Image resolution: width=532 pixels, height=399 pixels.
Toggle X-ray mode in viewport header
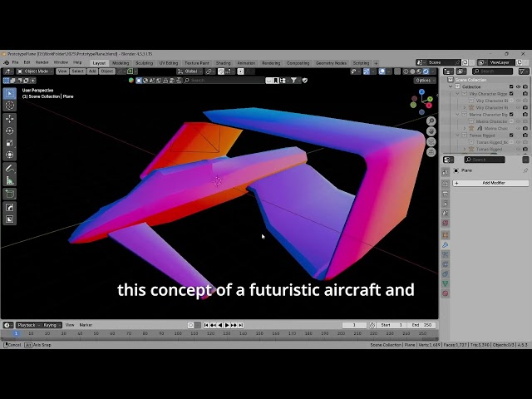click(x=397, y=71)
